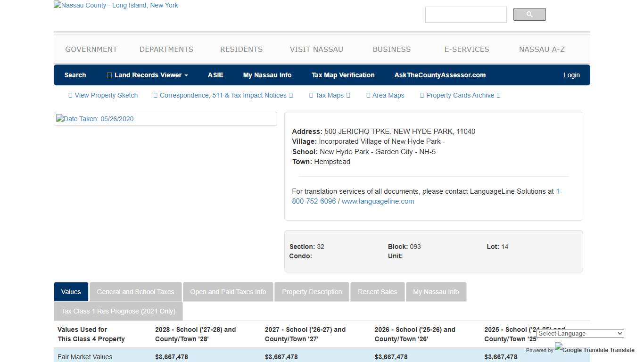Click the Login link
This screenshot has height=362, width=644.
tap(571, 75)
